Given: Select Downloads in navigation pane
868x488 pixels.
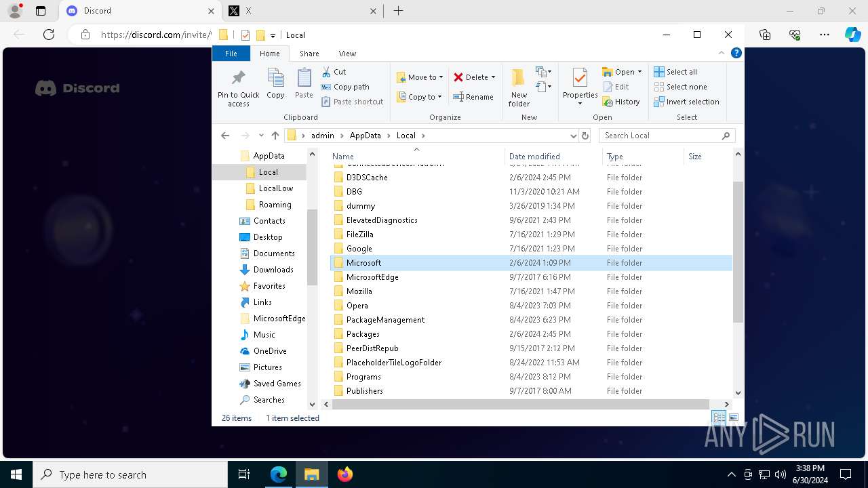Looking at the screenshot, I should [273, 270].
